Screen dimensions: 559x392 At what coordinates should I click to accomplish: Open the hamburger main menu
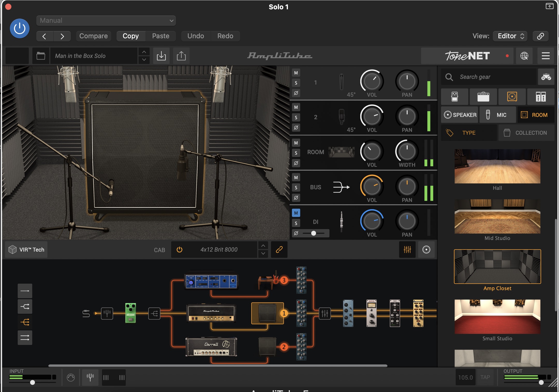(546, 56)
